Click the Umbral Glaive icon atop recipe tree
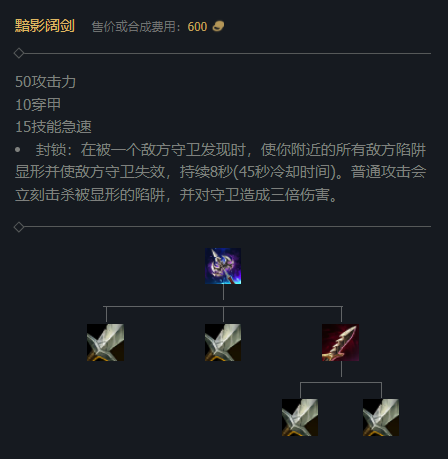 pos(223,266)
